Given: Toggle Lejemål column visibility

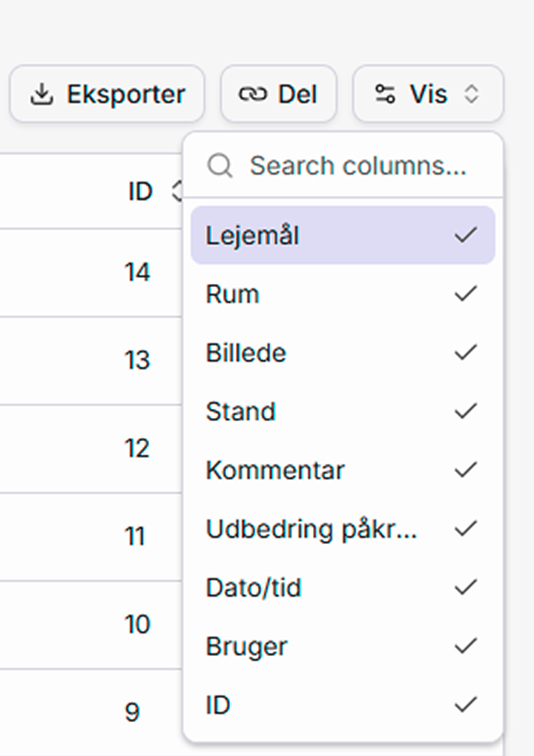Looking at the screenshot, I should 343,236.
